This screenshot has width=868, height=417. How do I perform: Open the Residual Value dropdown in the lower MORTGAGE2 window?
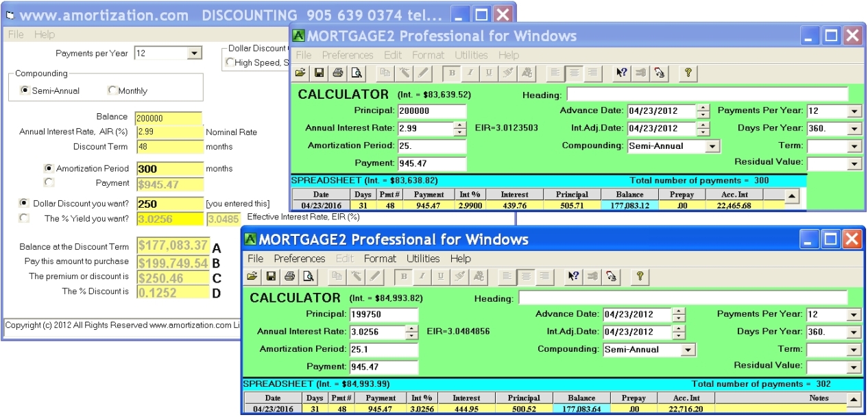pos(854,366)
